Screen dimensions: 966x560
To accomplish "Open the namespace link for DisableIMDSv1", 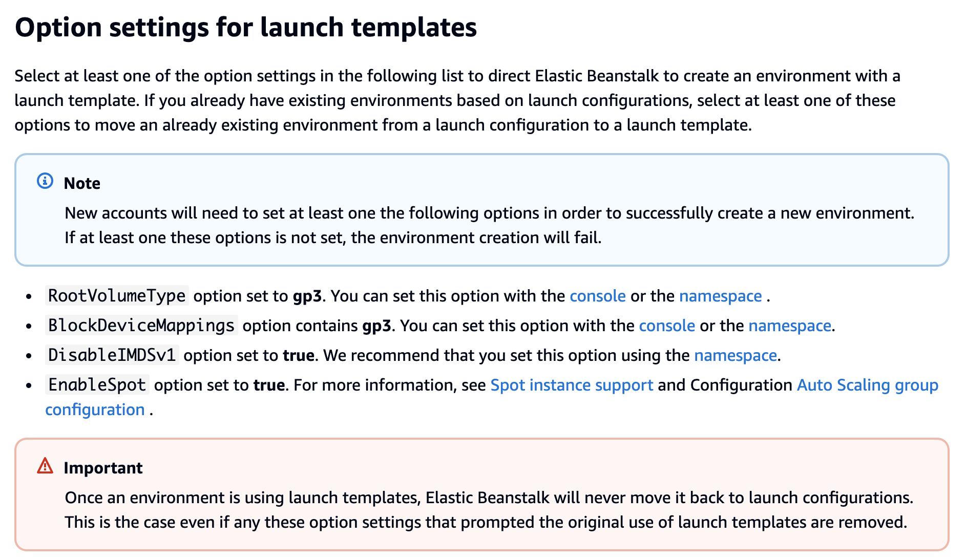I will pyautogui.click(x=735, y=356).
